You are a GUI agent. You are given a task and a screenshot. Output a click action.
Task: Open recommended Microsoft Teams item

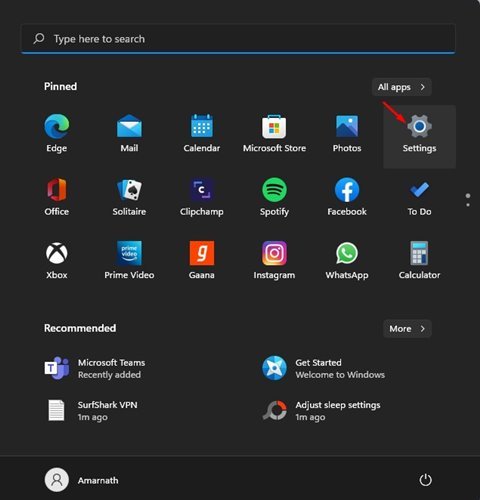click(95, 369)
